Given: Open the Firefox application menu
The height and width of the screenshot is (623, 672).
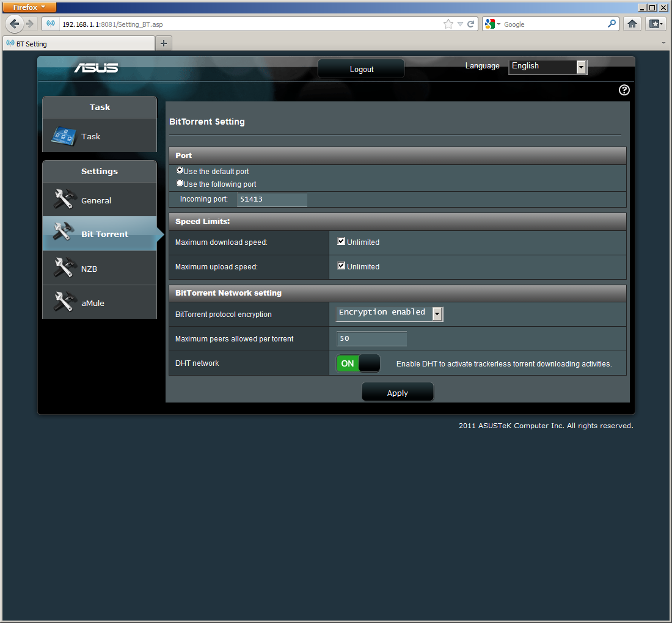Looking at the screenshot, I should click(29, 7).
